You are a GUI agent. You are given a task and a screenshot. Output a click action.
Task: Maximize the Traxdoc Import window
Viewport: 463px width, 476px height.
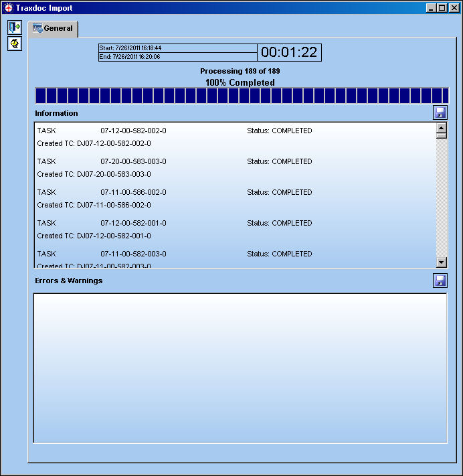[442, 8]
